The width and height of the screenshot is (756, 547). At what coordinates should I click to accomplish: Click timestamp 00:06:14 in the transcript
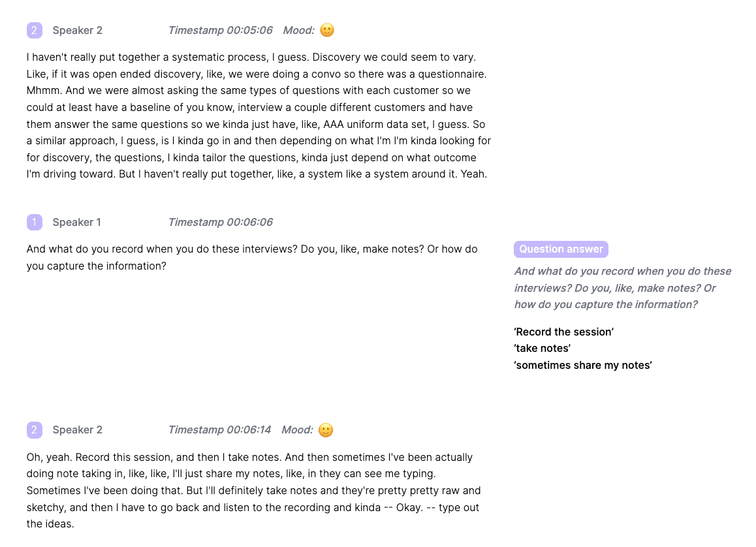point(219,430)
